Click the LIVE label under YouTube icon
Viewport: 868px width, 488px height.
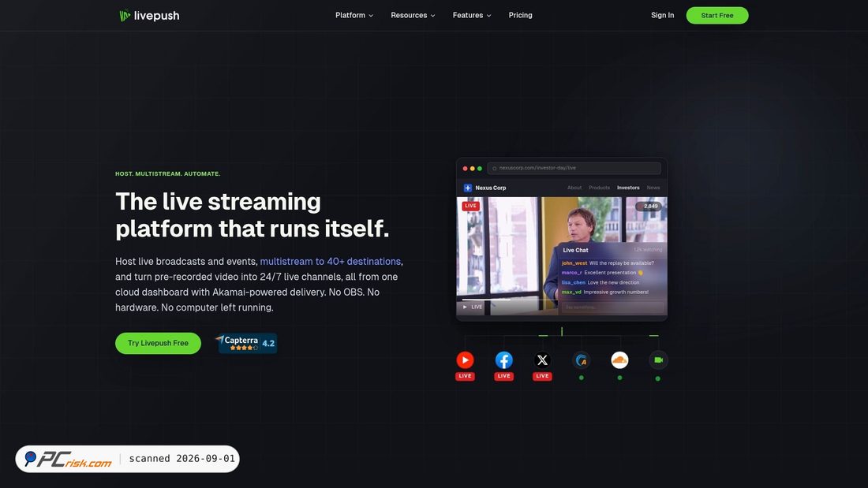(465, 376)
